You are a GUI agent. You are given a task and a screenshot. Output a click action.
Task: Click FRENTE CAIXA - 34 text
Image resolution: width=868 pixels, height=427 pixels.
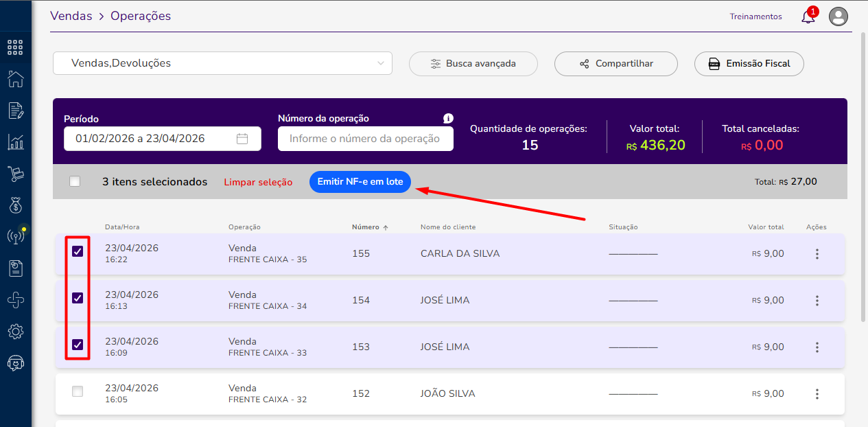tap(268, 307)
